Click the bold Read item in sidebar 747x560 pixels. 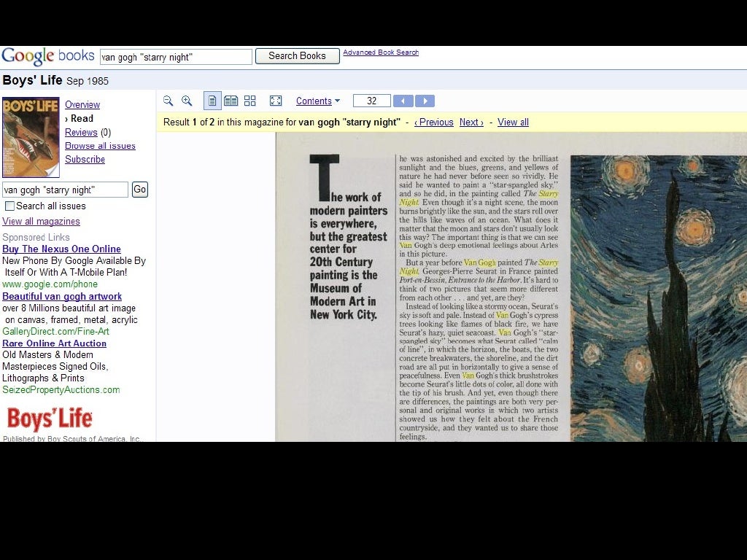pyautogui.click(x=82, y=119)
